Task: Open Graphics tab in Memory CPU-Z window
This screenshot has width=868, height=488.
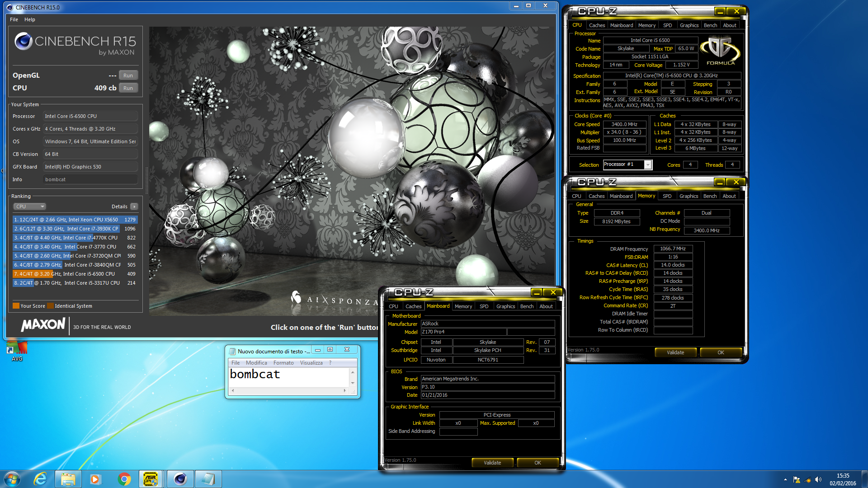Action: pos(689,196)
